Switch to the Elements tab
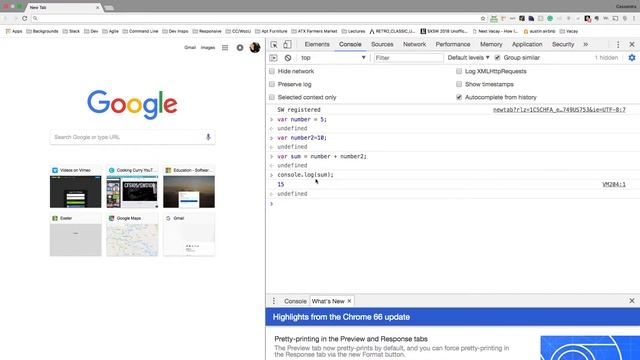This screenshot has width=640, height=360. [x=317, y=44]
